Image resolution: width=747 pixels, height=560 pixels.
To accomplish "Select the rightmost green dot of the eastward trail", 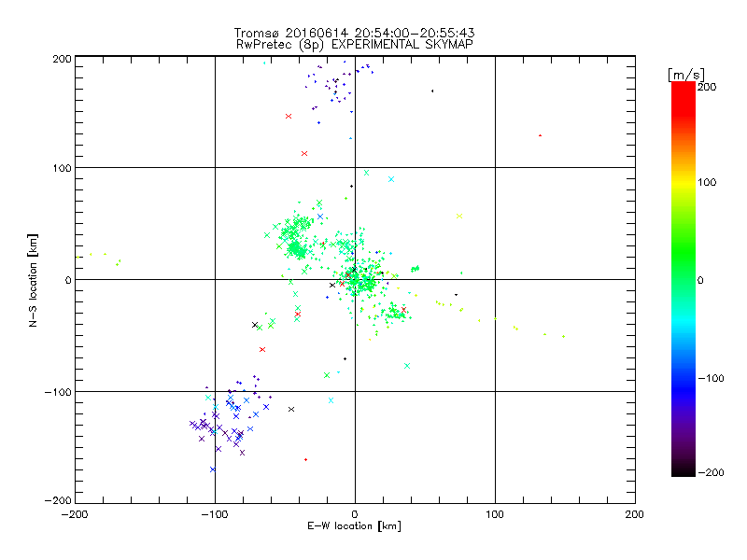I will [564, 337].
